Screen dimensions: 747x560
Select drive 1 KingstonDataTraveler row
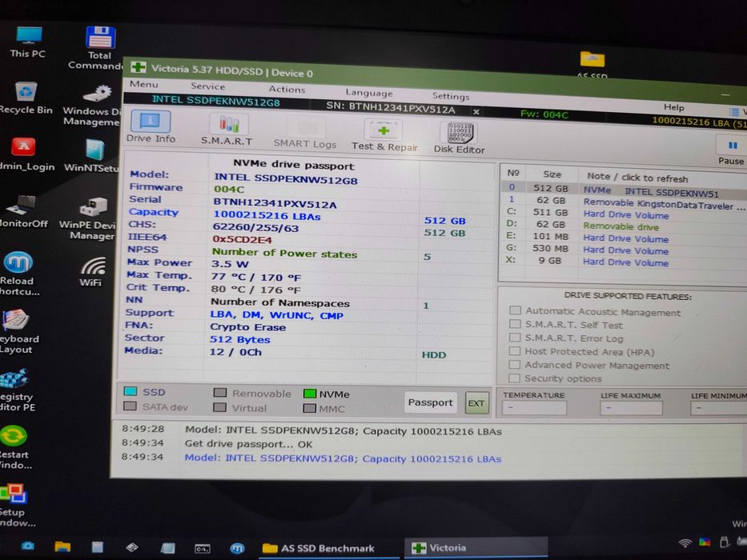pos(624,202)
